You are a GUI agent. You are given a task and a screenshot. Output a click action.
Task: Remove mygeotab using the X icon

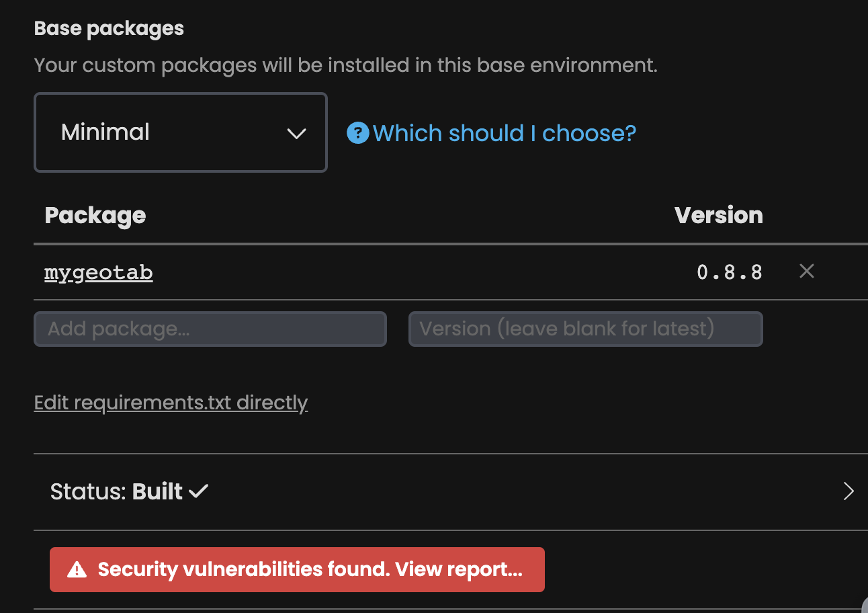807,271
